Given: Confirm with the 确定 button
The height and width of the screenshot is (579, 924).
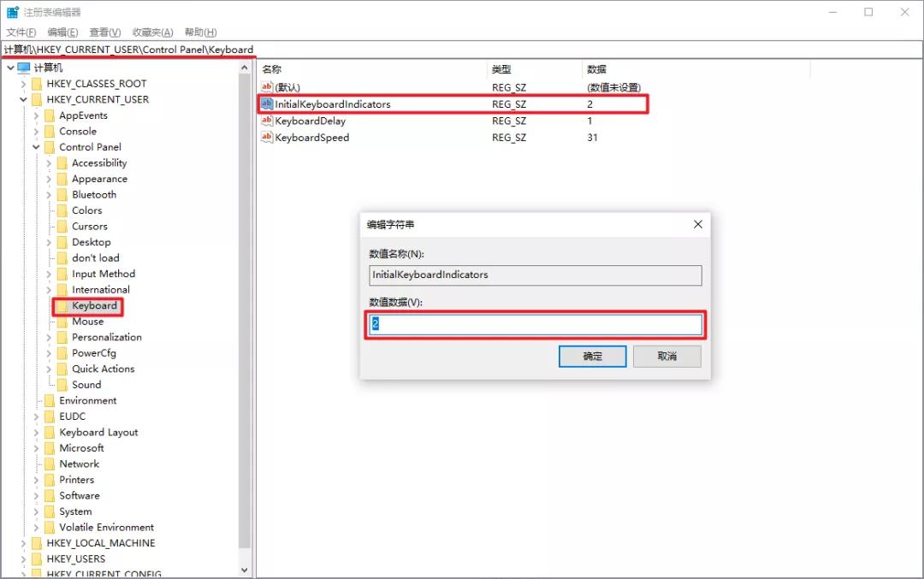Looking at the screenshot, I should pyautogui.click(x=592, y=357).
